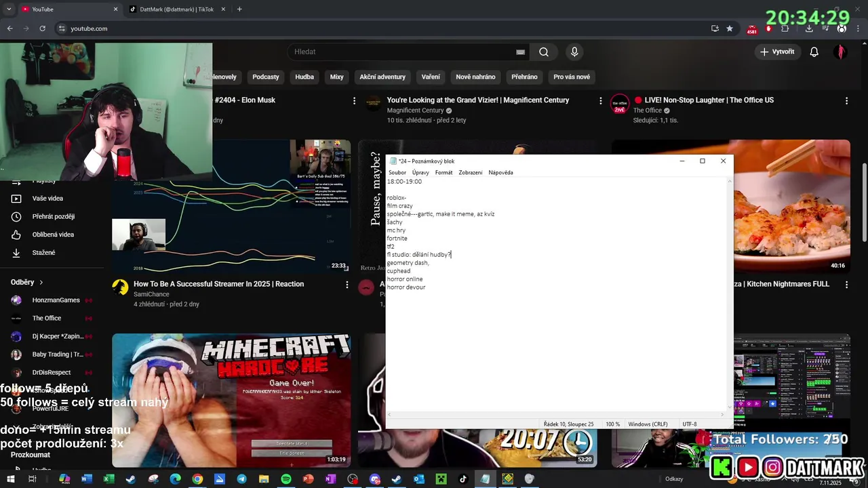This screenshot has width=868, height=488.
Task: Select the Pro vás nové filter chip
Action: click(x=572, y=77)
